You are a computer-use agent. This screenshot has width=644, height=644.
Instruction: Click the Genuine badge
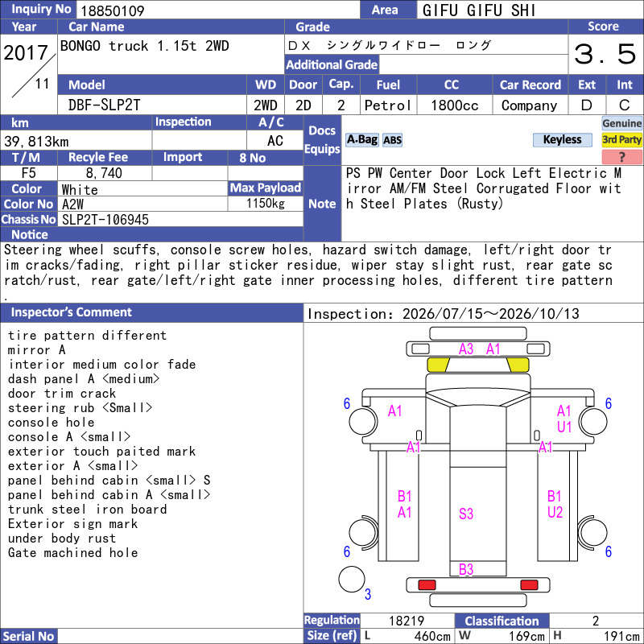coord(621,123)
